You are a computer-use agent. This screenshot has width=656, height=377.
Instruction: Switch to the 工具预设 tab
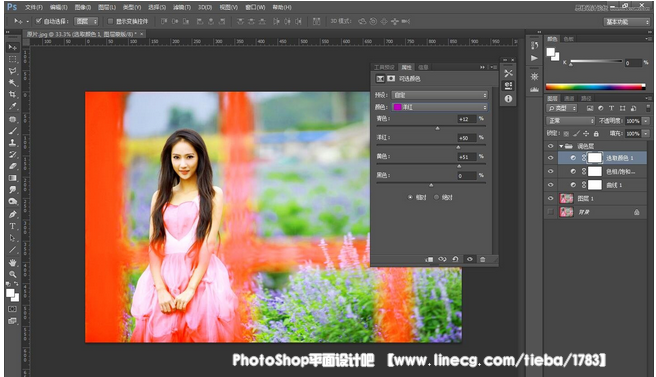click(384, 67)
